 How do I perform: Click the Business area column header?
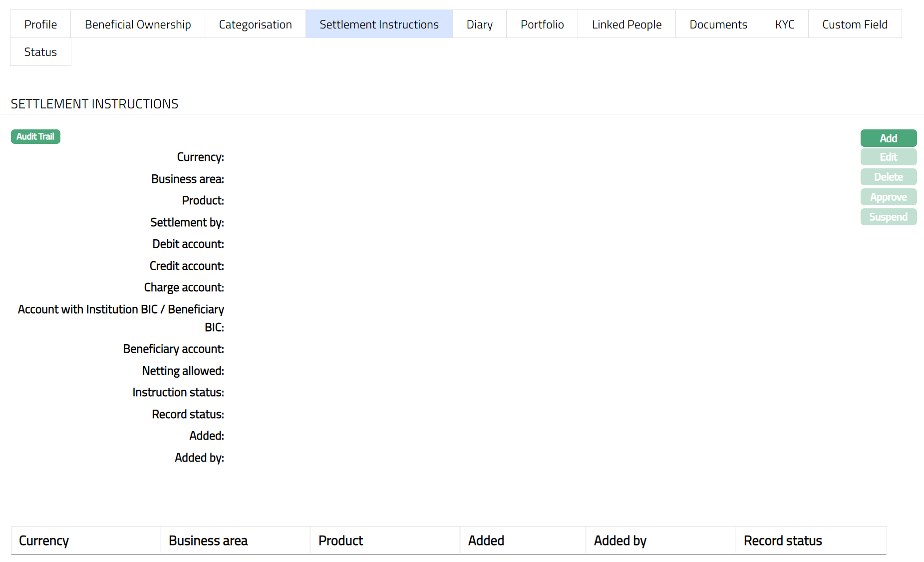point(208,541)
